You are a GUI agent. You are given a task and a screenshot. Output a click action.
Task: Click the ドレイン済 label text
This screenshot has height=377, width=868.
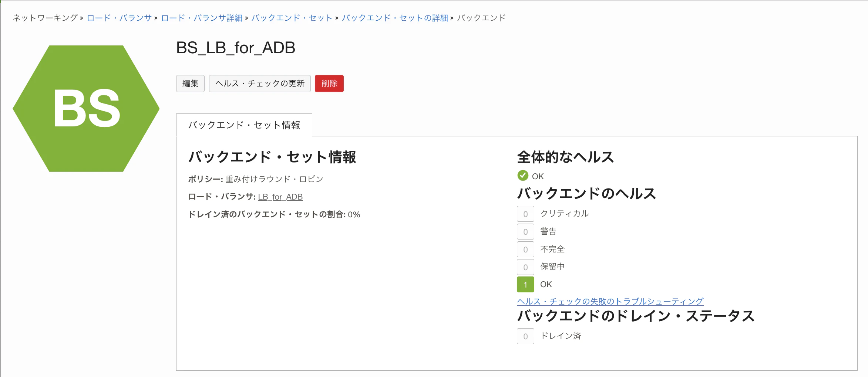pos(561,336)
